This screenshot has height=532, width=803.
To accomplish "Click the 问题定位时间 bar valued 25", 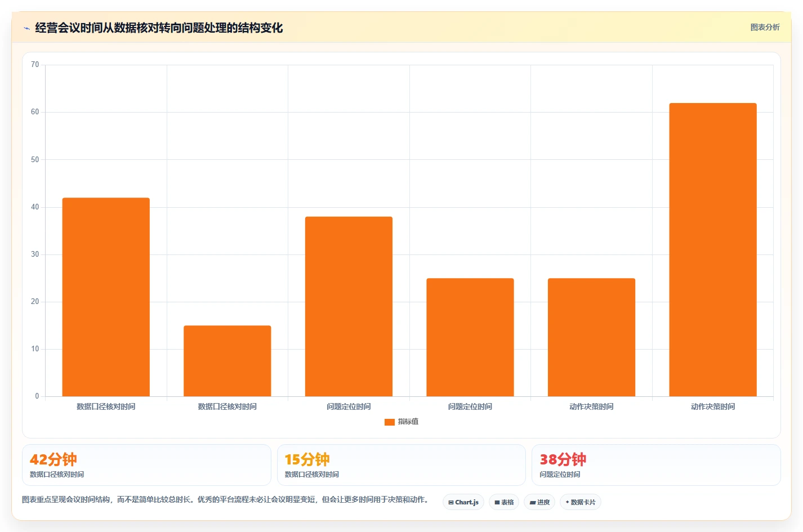I will [470, 337].
